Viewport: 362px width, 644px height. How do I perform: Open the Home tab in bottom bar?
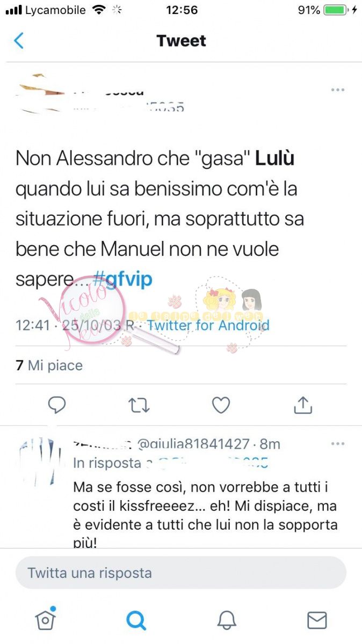pyautogui.click(x=45, y=619)
